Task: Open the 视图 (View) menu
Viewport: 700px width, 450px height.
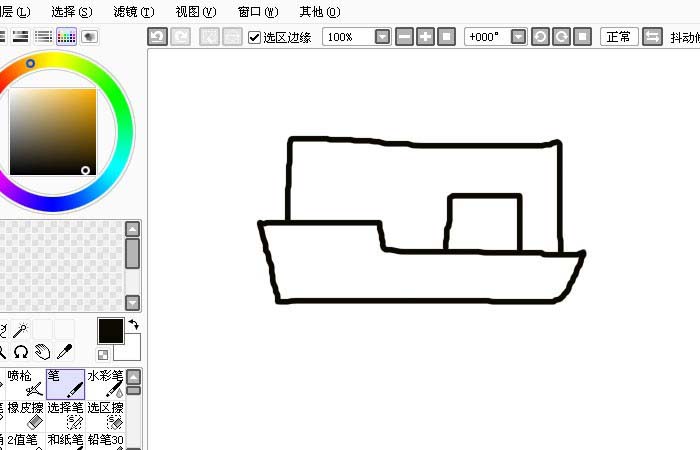Action: (195, 12)
